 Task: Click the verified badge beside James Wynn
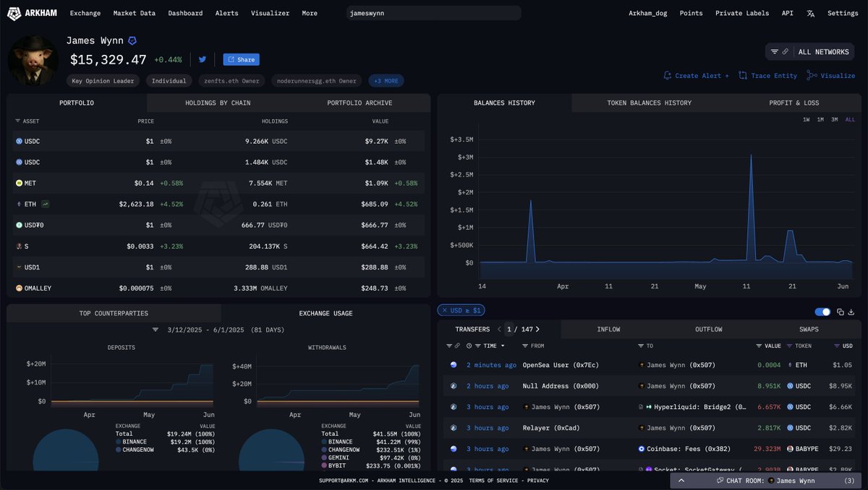(132, 41)
